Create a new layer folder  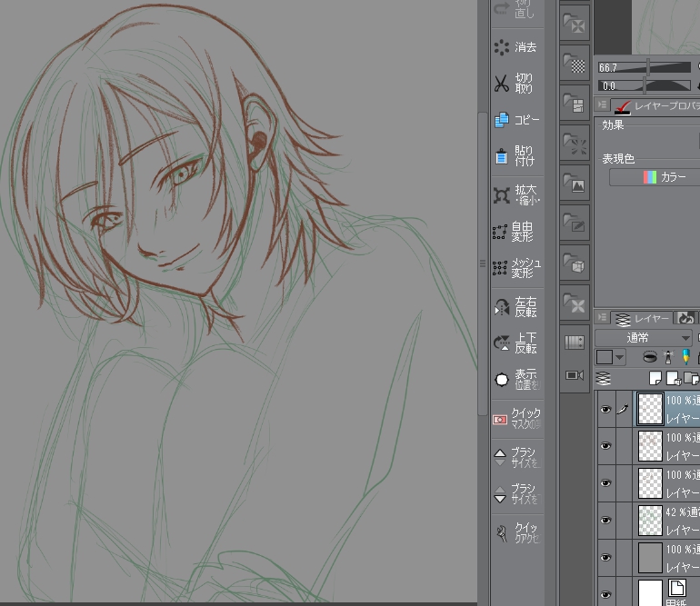pos(692,379)
